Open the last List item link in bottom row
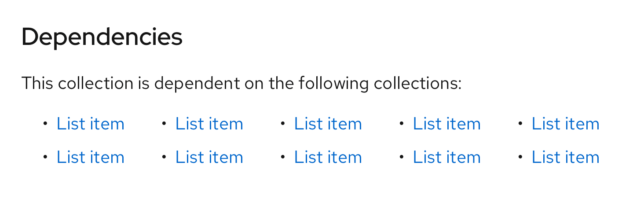 click(x=565, y=157)
